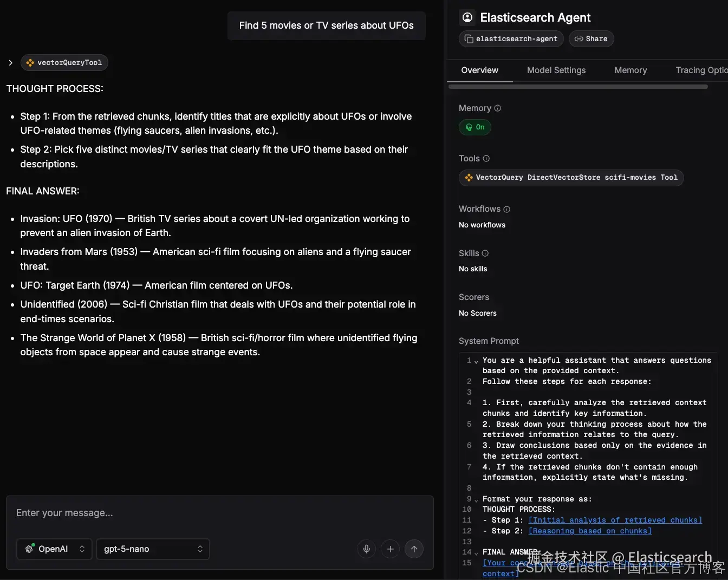Image resolution: width=728 pixels, height=580 pixels.
Task: Click the Share button
Action: [591, 39]
